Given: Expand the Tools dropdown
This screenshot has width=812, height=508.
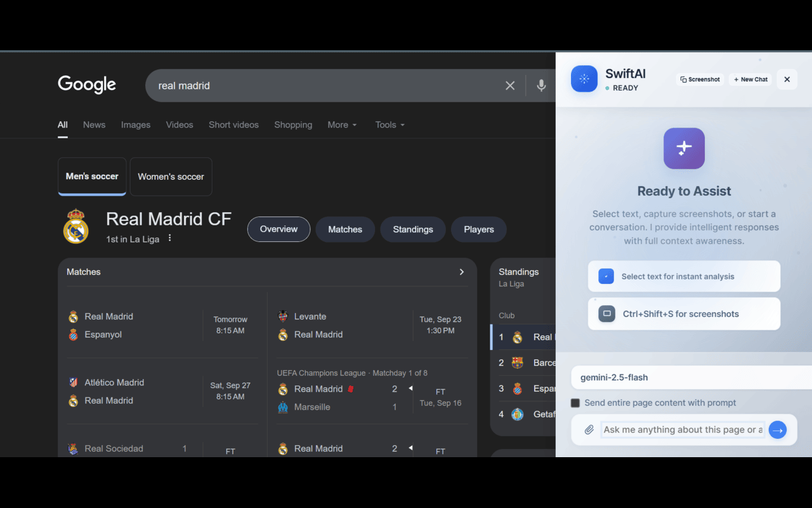Looking at the screenshot, I should click(390, 125).
